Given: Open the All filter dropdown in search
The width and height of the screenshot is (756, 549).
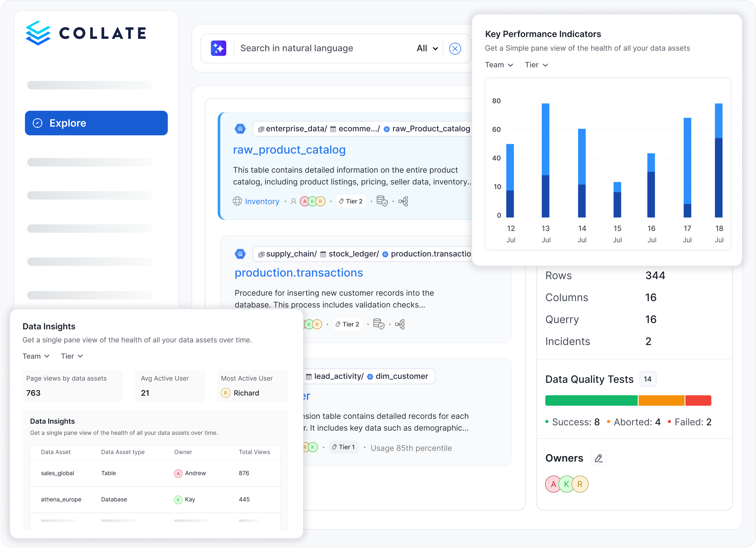Looking at the screenshot, I should [427, 49].
